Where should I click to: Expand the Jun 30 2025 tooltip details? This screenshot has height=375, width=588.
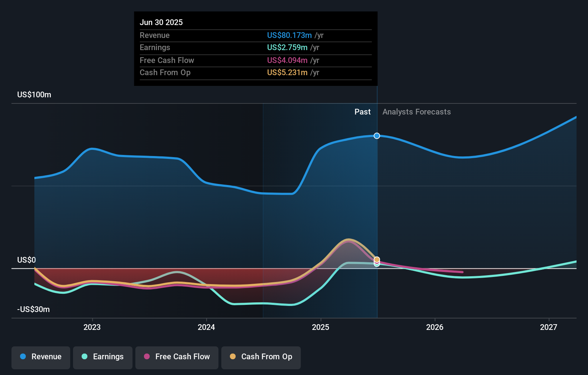tap(161, 22)
